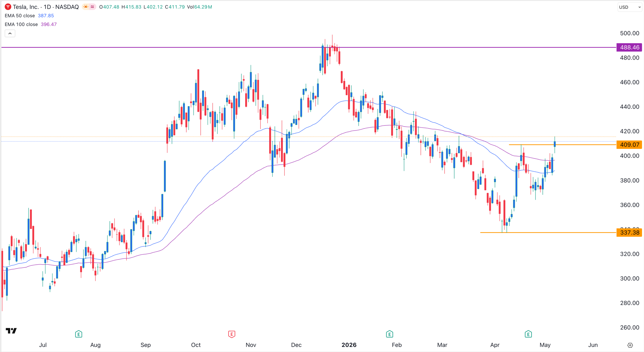Click the Tesla logo icon
This screenshot has width=644, height=352.
pyautogui.click(x=8, y=7)
